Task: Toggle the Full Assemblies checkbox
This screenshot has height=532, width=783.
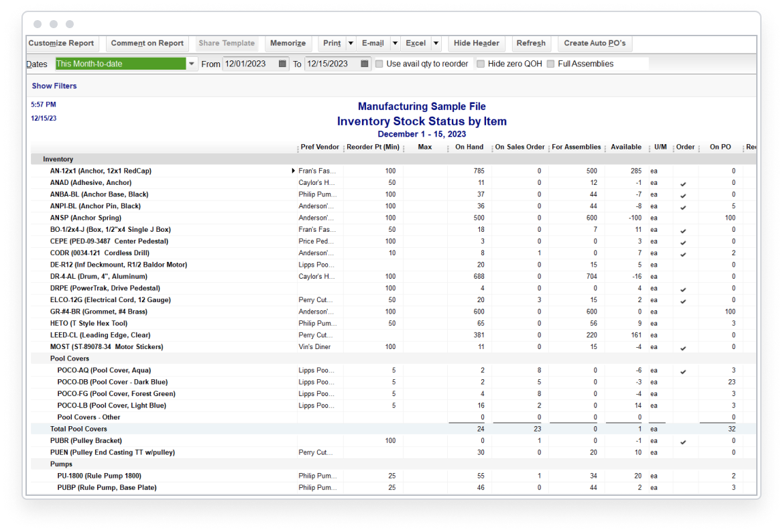Action: (x=550, y=64)
